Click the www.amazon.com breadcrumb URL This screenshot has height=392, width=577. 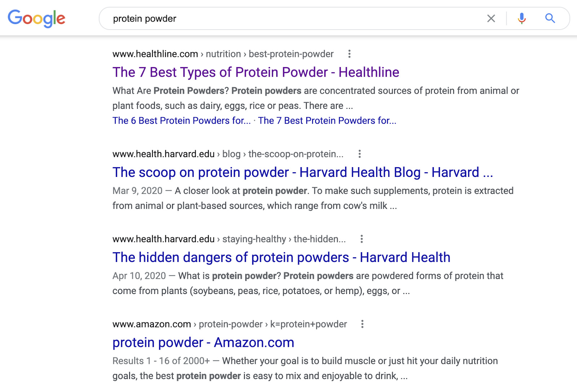[x=229, y=324]
